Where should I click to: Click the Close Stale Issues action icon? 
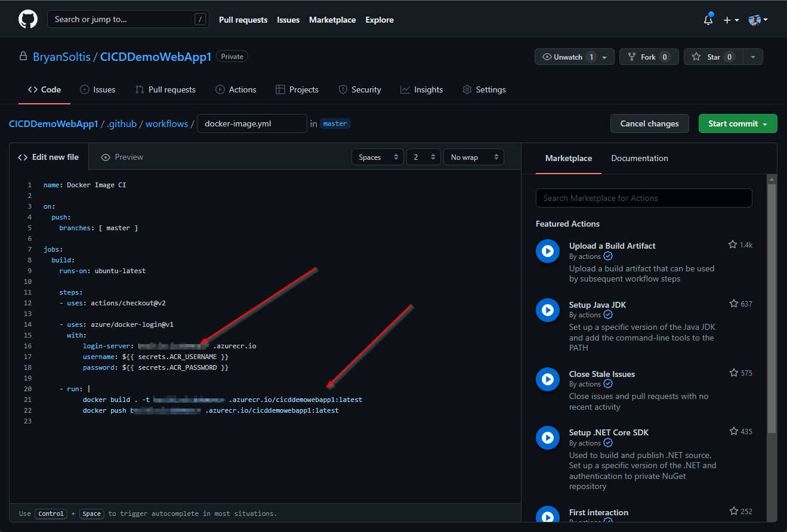tap(547, 379)
